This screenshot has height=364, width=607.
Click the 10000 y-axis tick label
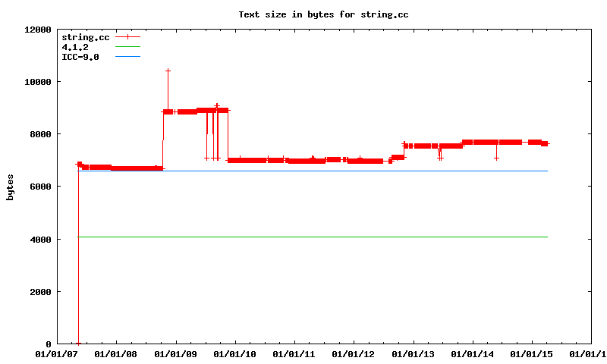coord(38,82)
